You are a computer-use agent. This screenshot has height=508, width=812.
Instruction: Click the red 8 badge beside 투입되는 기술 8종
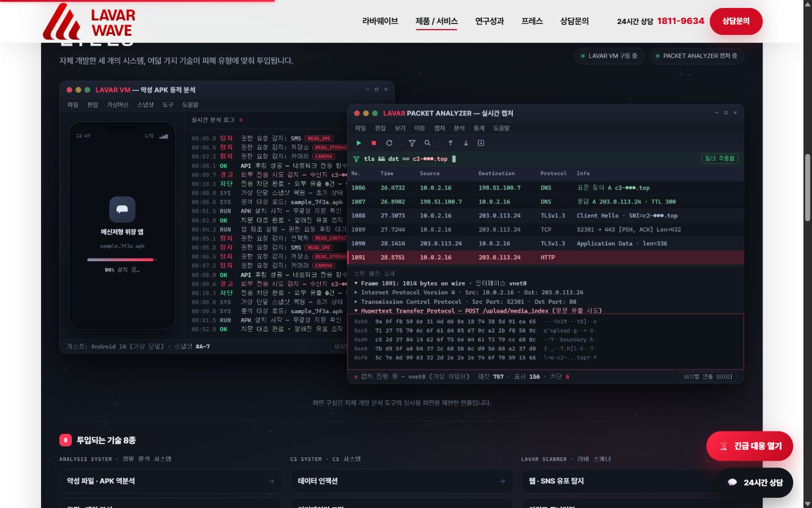tap(65, 440)
